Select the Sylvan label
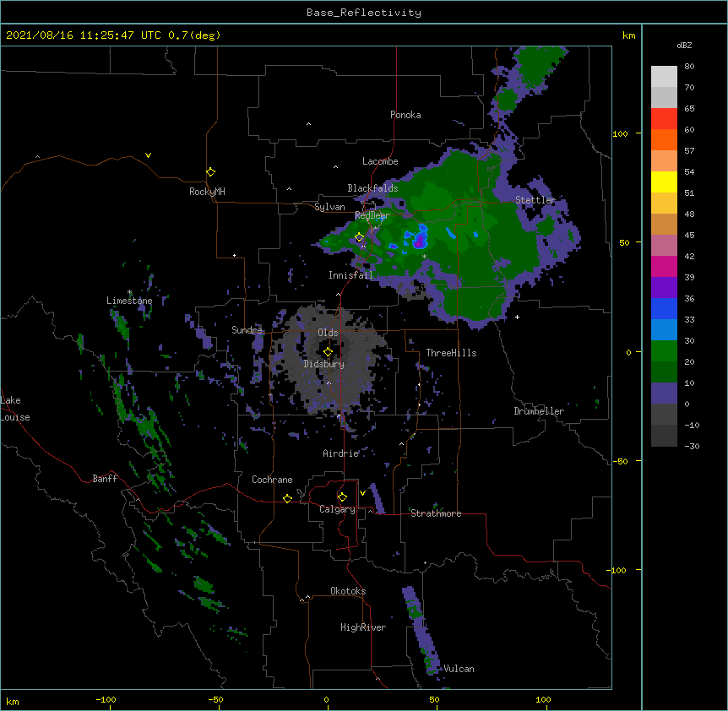The height and width of the screenshot is (711, 728). [x=329, y=207]
